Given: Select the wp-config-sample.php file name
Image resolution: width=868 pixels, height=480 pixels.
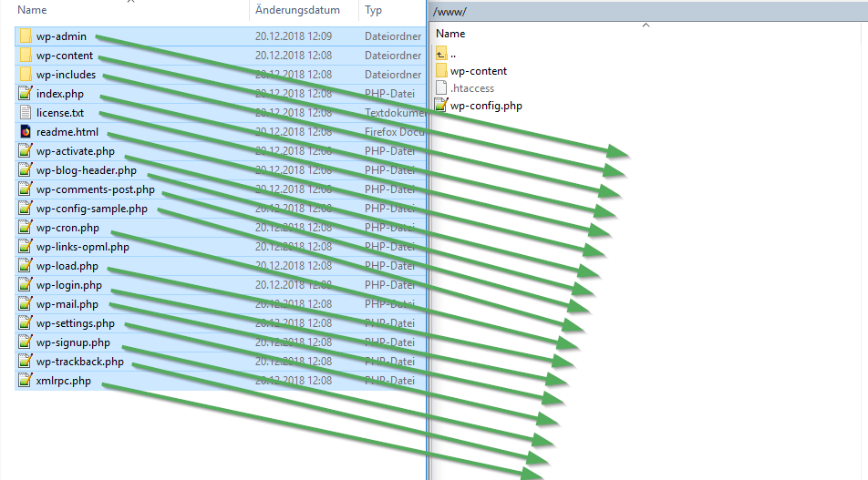Looking at the screenshot, I should tap(92, 209).
